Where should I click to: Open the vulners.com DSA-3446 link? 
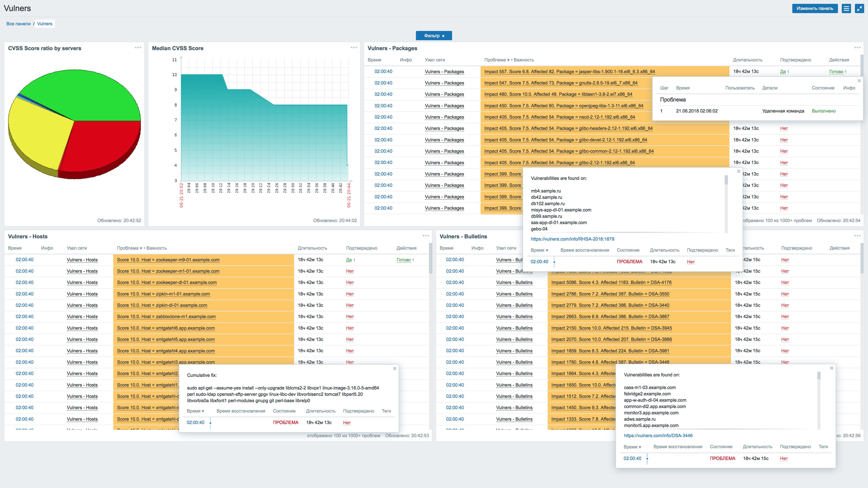[x=658, y=435]
